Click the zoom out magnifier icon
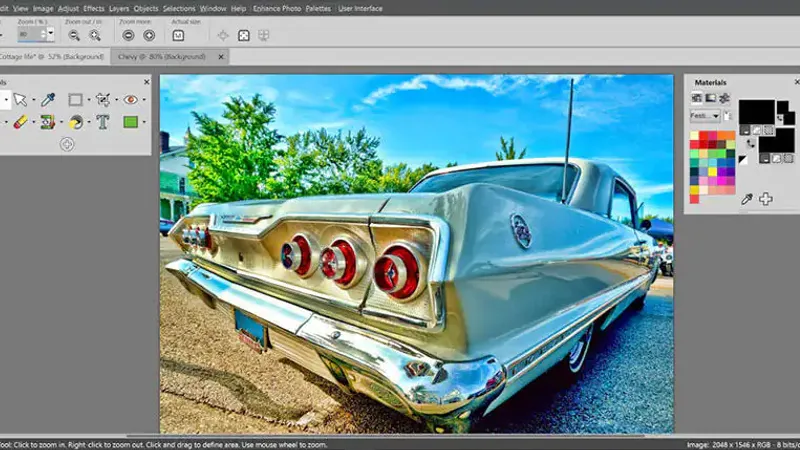This screenshot has width=800, height=450. point(74,35)
